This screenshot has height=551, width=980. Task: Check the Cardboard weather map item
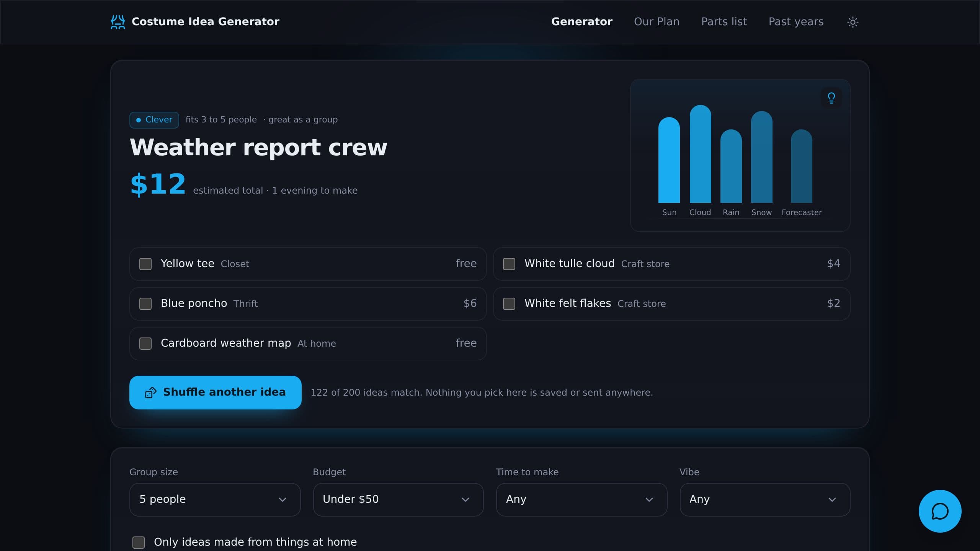tap(145, 344)
